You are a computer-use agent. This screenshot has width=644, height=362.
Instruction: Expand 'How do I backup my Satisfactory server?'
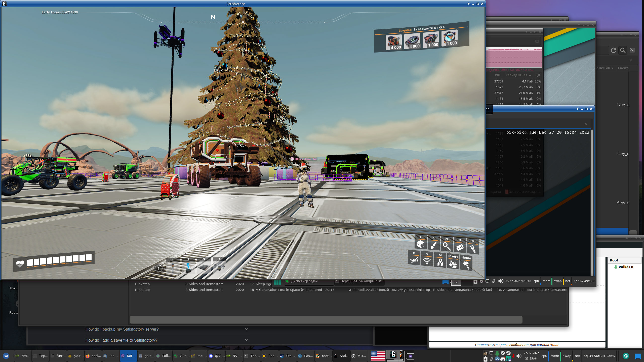tap(167, 329)
